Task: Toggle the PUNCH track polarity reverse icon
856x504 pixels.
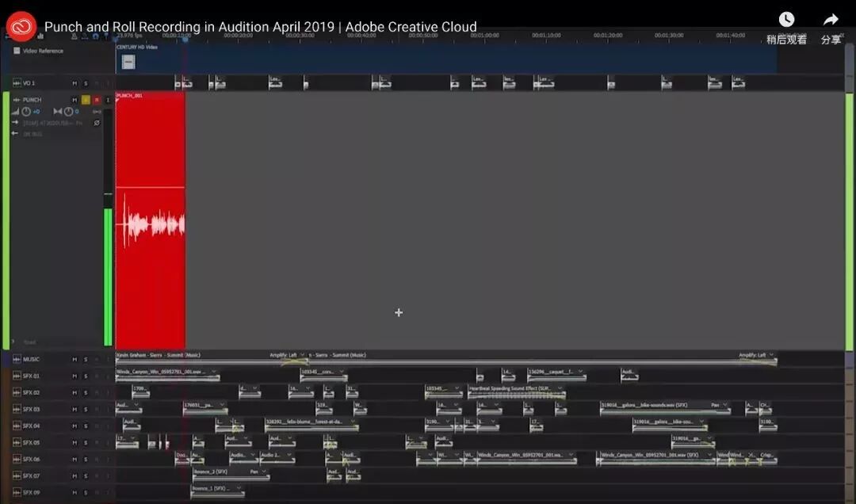Action: [97, 123]
